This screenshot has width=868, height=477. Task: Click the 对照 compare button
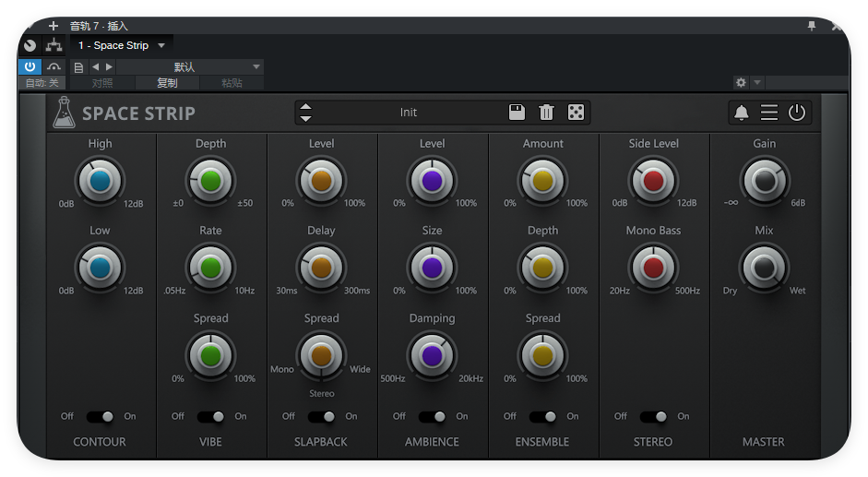pyautogui.click(x=102, y=82)
